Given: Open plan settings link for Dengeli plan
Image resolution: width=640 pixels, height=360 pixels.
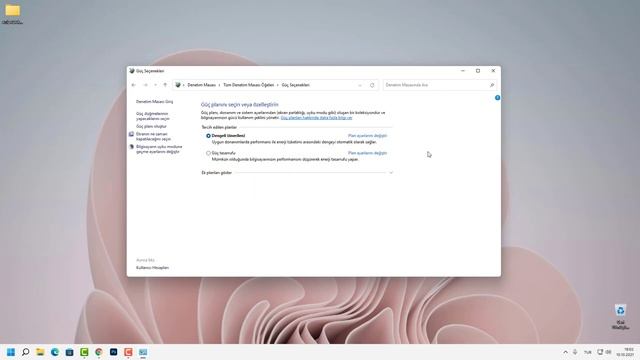Looking at the screenshot, I should click(x=367, y=136).
